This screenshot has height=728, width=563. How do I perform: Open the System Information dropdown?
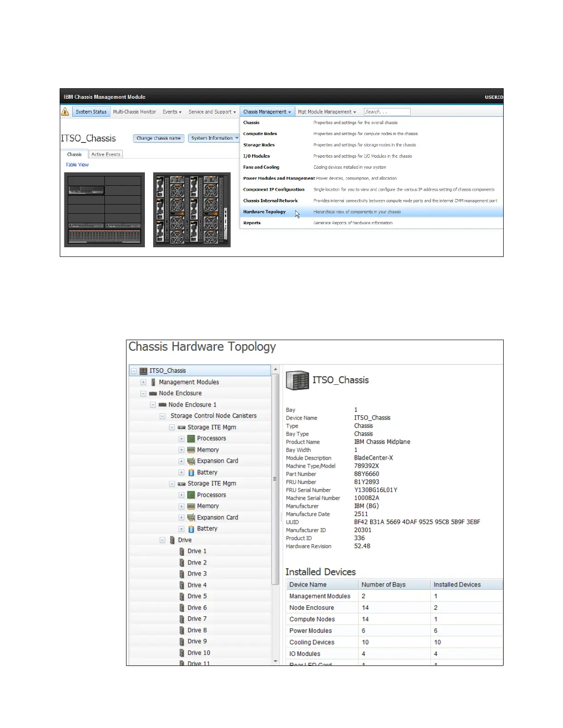214,138
